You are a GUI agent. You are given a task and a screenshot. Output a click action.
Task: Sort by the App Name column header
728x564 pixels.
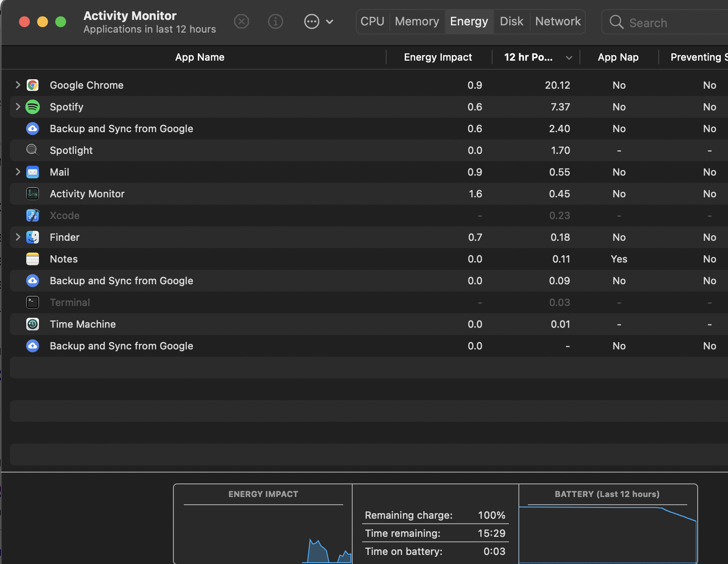pyautogui.click(x=200, y=57)
